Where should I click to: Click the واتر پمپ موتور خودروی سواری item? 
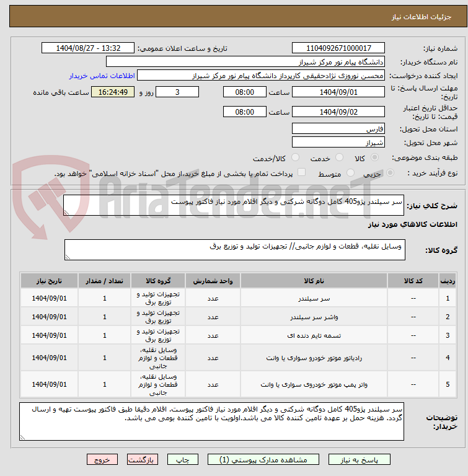pyautogui.click(x=314, y=385)
